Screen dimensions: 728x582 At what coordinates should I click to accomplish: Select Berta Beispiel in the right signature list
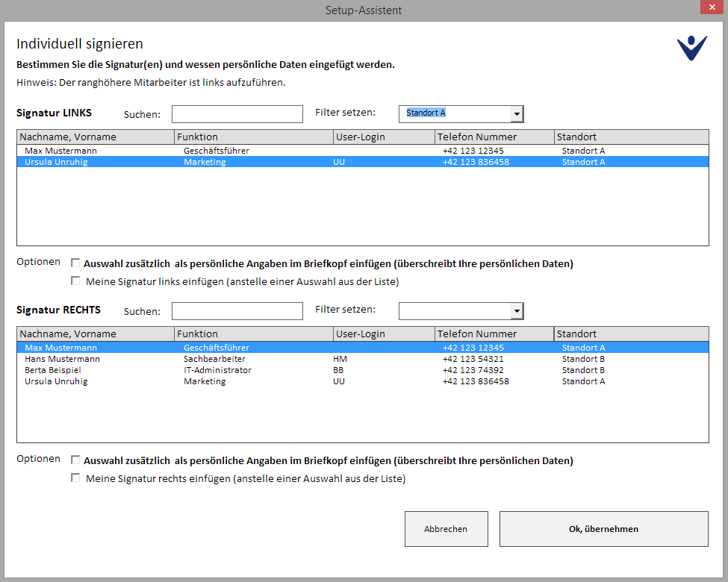(x=53, y=370)
